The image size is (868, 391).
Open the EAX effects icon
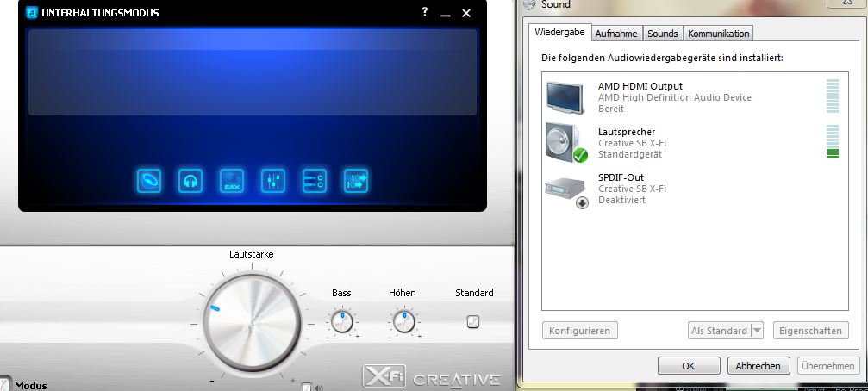tap(232, 181)
